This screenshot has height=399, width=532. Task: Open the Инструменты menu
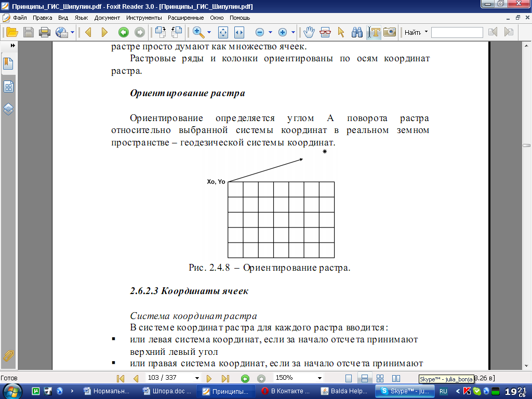click(x=144, y=18)
